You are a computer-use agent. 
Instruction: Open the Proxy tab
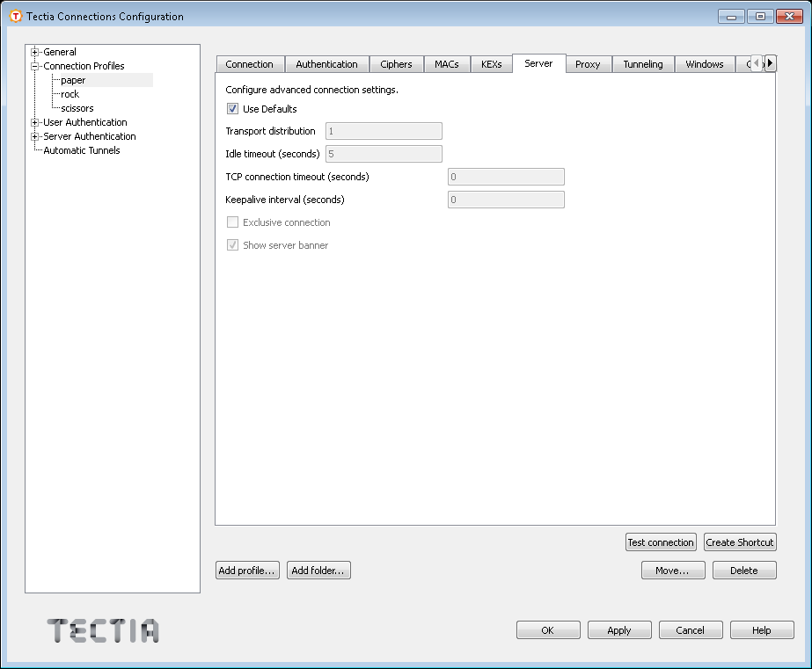588,63
